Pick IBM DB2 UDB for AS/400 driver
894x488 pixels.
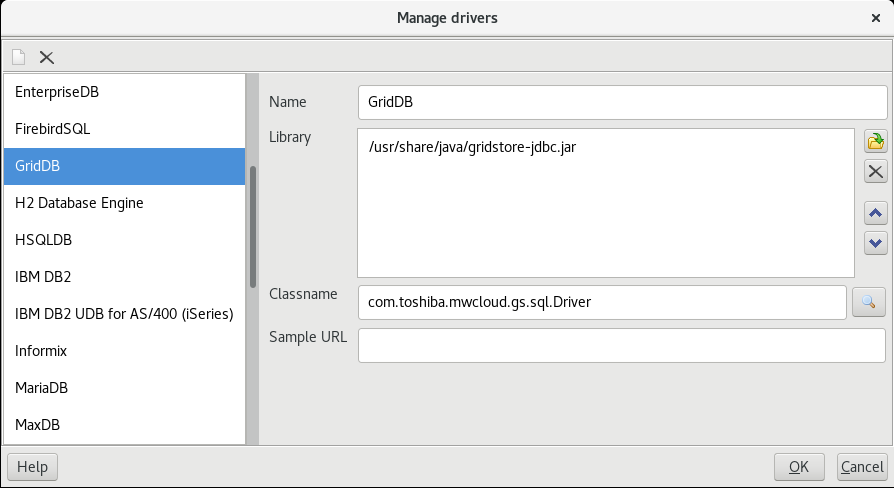pyautogui.click(x=124, y=314)
